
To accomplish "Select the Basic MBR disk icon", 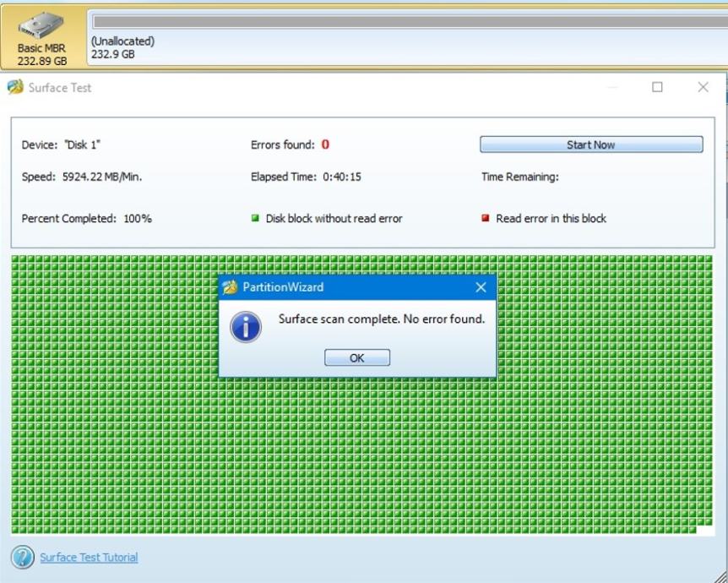I will [41, 25].
